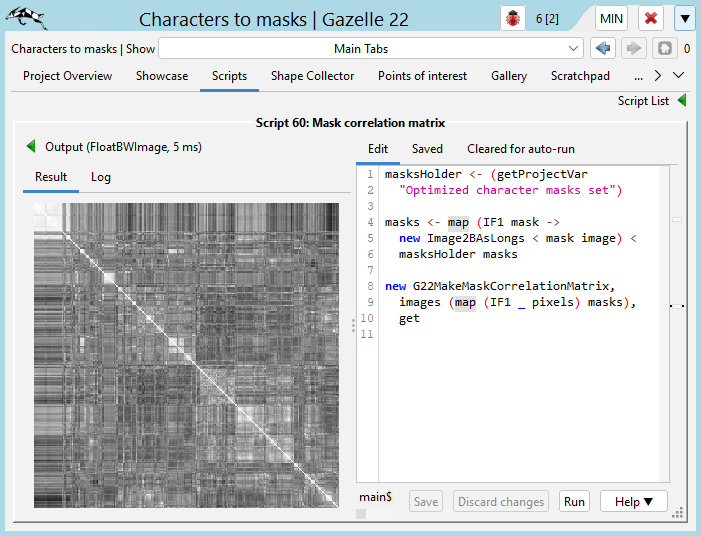Switch to the Log tab
This screenshot has height=536, width=701.
[101, 177]
